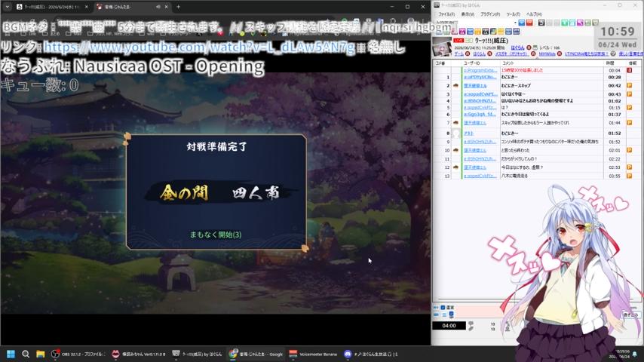644x362 pixels.
Task: Click user avatar in comment row 8
Action: tap(456, 133)
